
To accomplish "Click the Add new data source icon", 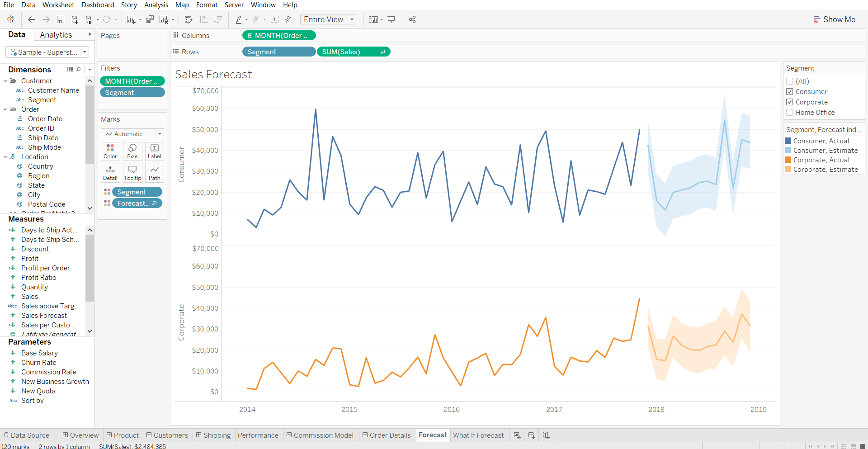I will click(75, 19).
